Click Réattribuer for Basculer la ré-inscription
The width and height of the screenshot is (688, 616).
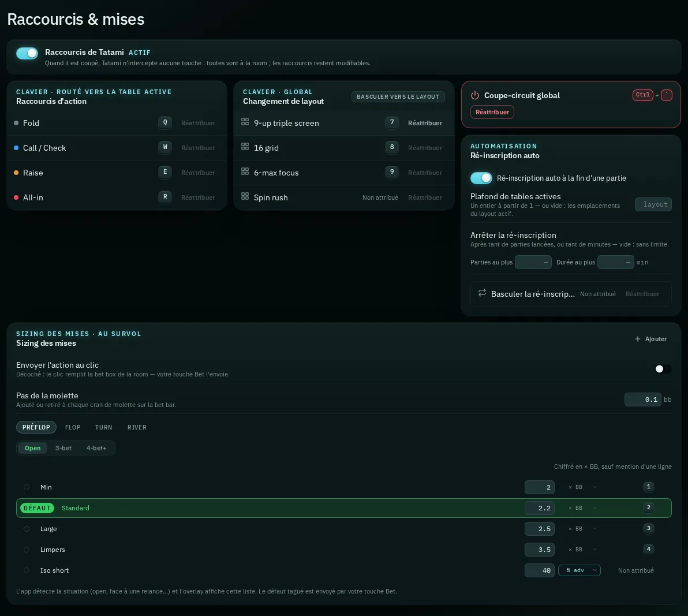pyautogui.click(x=642, y=294)
